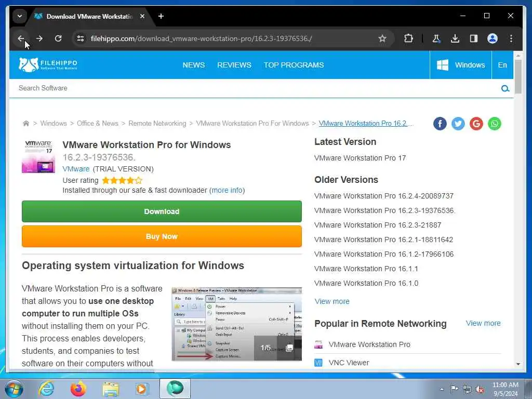Click the page vertical scrollbar thumb
The image size is (532, 399).
click(518, 77)
